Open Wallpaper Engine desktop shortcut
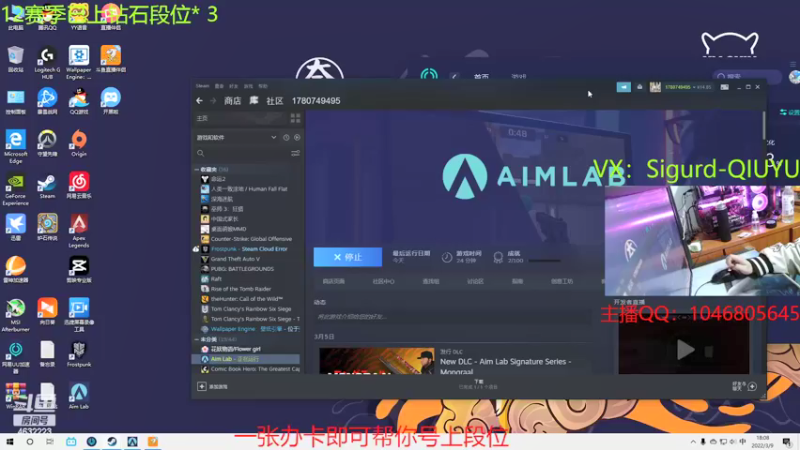Screen dimensions: 800x450 coord(79,63)
